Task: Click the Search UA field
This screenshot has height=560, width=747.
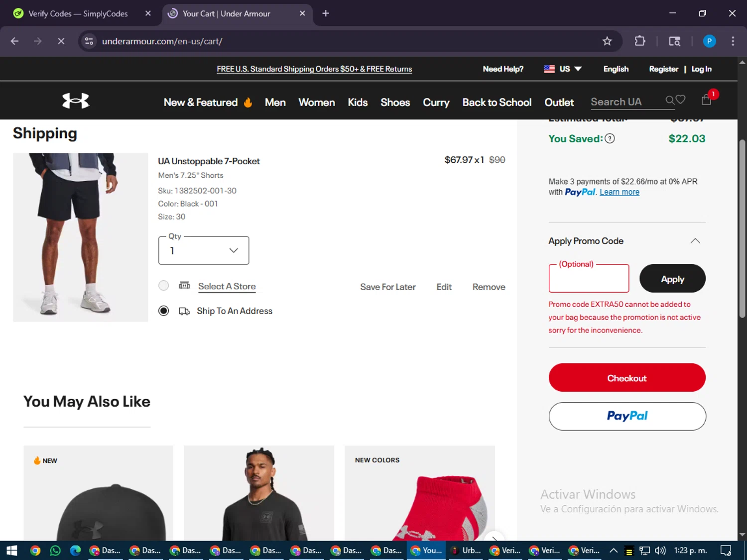Action: click(626, 102)
